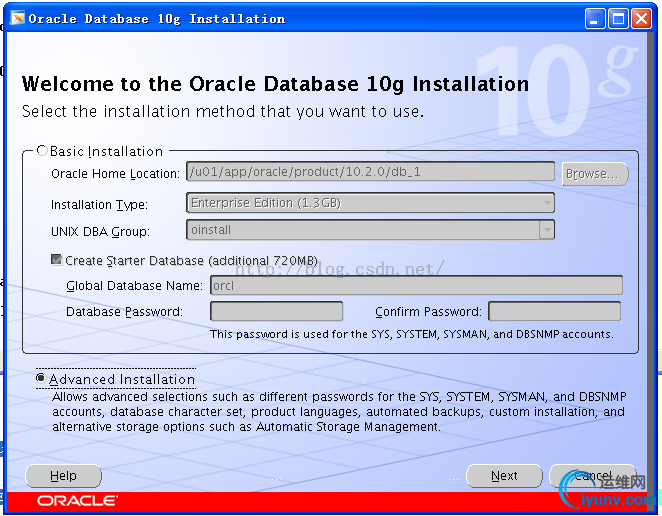Click the Advanced Installation description paragraph
This screenshot has height=516, width=662.
point(339,412)
